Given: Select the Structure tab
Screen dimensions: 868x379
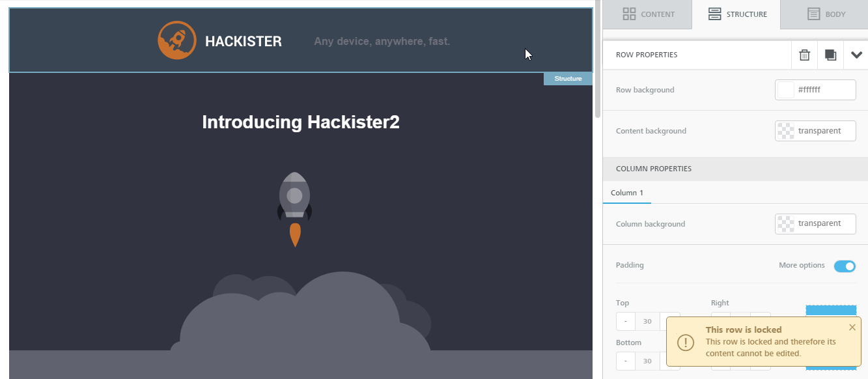Looking at the screenshot, I should 736,14.
